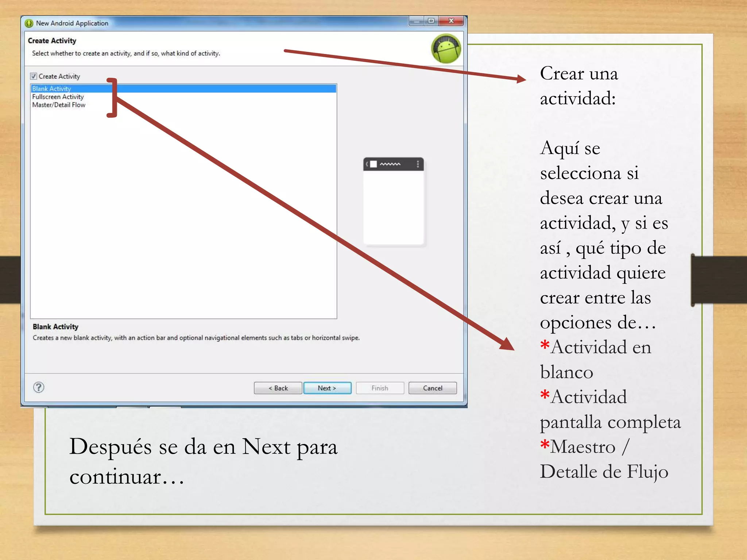The width and height of the screenshot is (747, 560).
Task: Click the 'Creates a new blank activity' description
Action: click(196, 338)
